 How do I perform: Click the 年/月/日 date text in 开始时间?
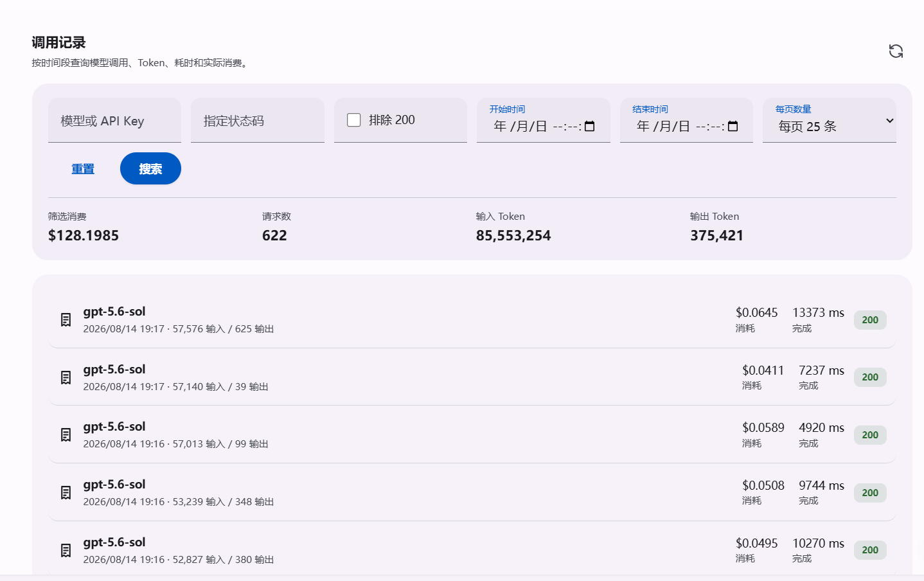coord(520,127)
